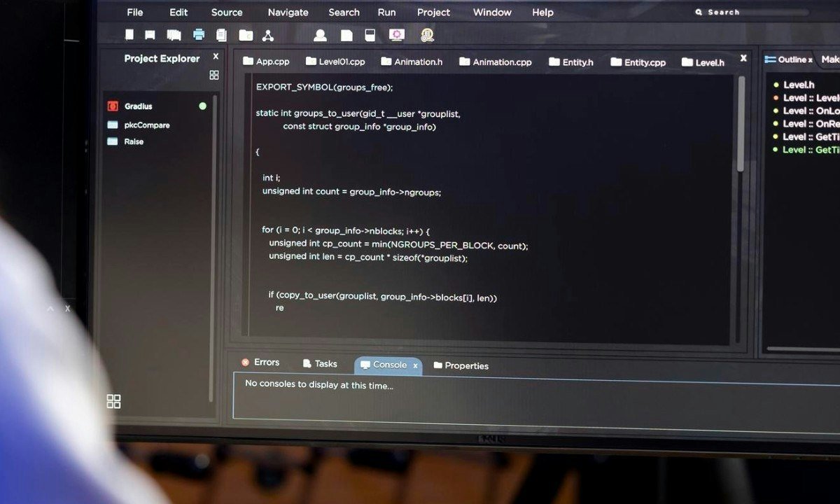Viewport: 840px width, 504px height.
Task: Open the project folder toolbar icon
Action: (245, 34)
